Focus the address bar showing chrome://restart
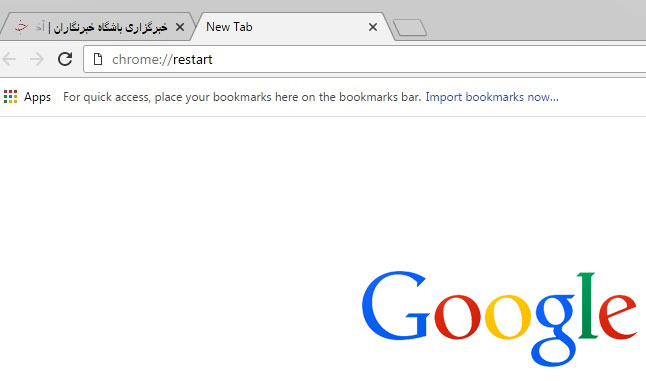This screenshot has height=381, width=646. pyautogui.click(x=364, y=59)
